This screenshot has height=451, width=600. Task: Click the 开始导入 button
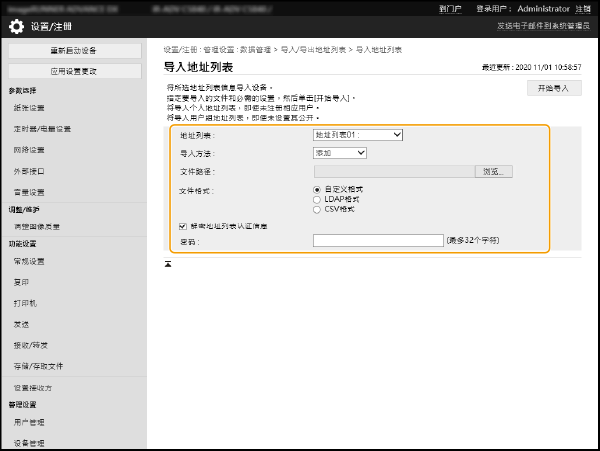pyautogui.click(x=554, y=88)
